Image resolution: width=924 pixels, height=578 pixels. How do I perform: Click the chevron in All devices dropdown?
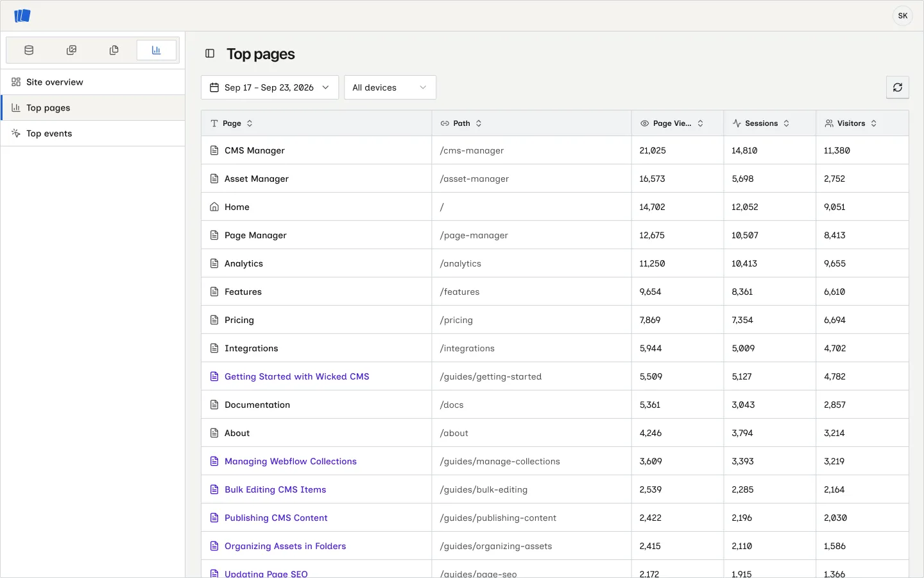tap(423, 87)
